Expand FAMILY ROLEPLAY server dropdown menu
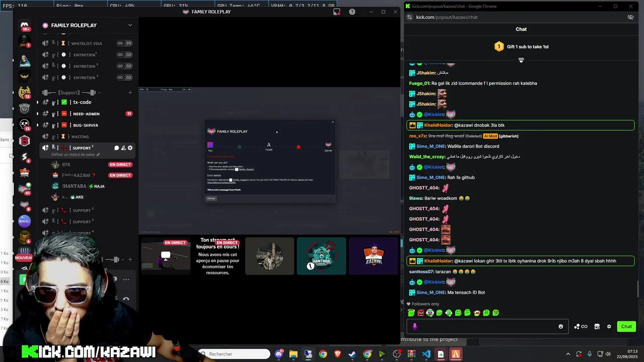The image size is (644, 362). point(130,25)
